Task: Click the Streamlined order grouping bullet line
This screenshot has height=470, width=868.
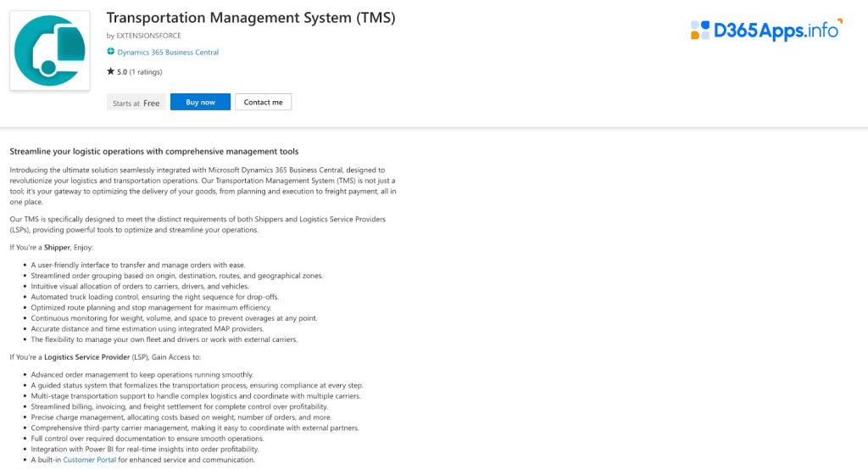Action: [x=176, y=276]
